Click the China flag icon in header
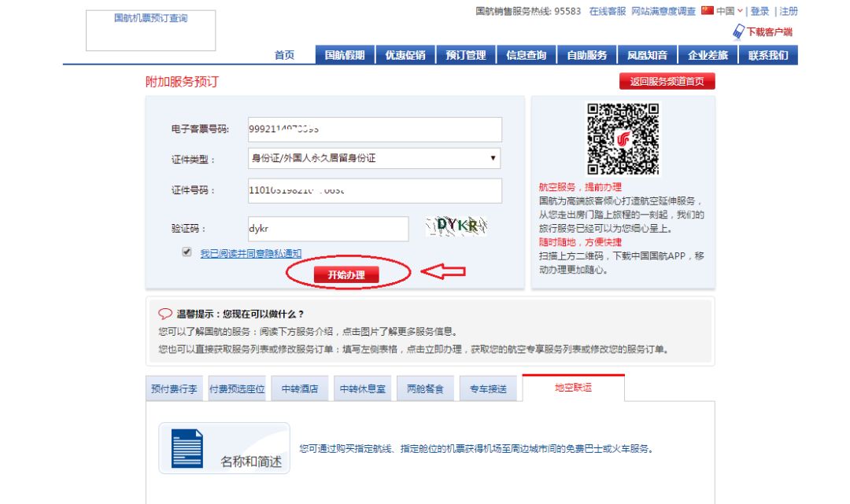The image size is (850, 504). (707, 11)
